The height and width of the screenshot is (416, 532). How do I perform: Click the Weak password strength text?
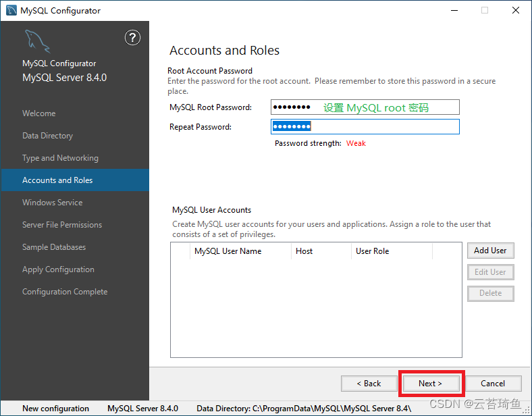tap(356, 143)
